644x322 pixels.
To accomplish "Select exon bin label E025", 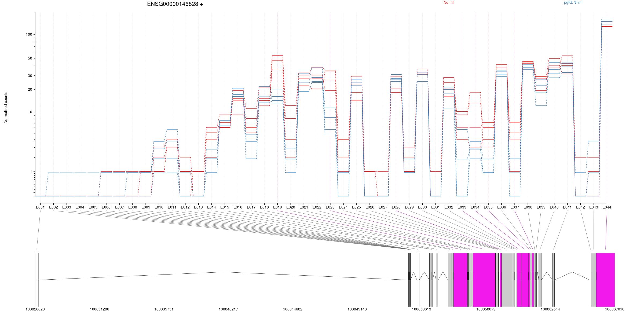I will pyautogui.click(x=356, y=207).
